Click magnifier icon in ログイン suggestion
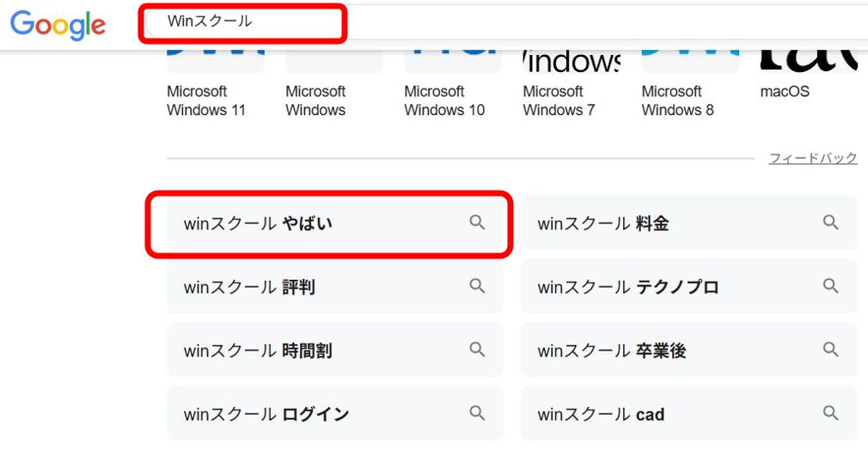Viewport: 868px width, 450px height. tap(477, 413)
